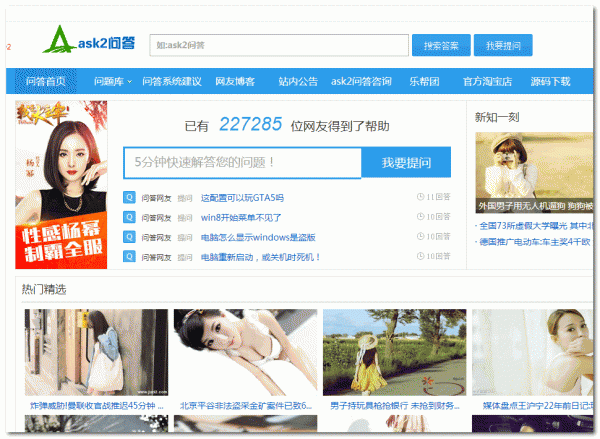Open thumbnail above 媒体盘点王沪宁22年前日记

(533, 352)
